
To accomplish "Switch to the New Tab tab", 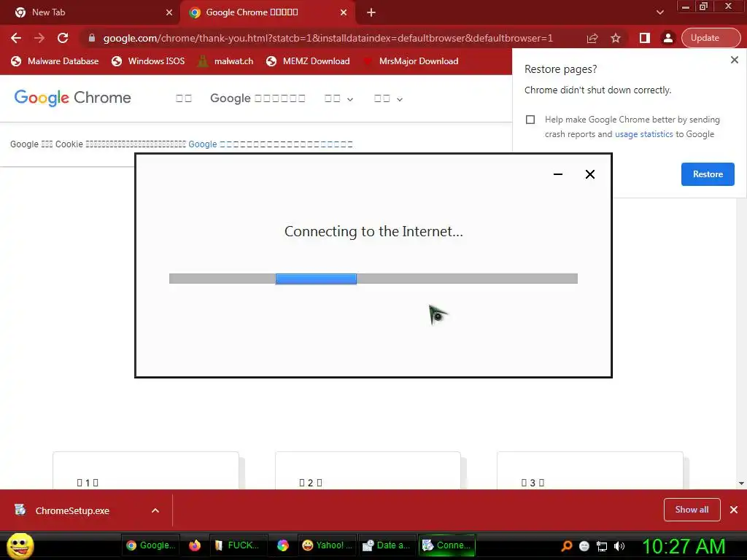I will (90, 12).
